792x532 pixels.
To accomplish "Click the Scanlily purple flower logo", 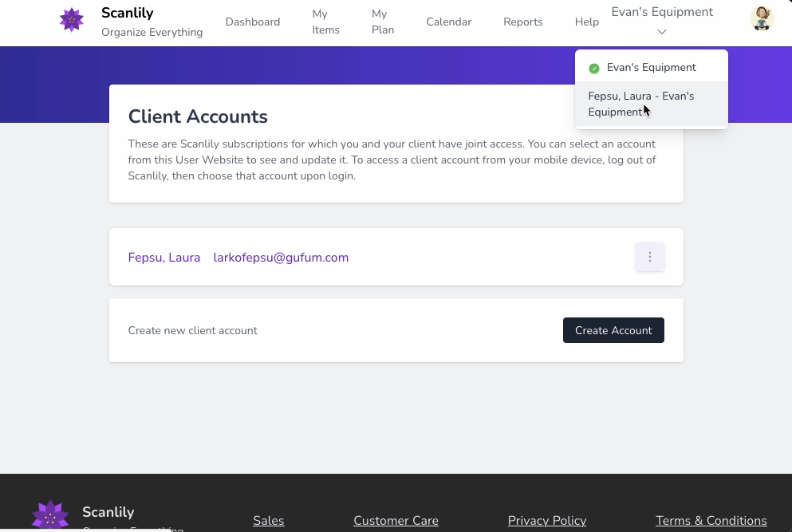I will pos(72,20).
